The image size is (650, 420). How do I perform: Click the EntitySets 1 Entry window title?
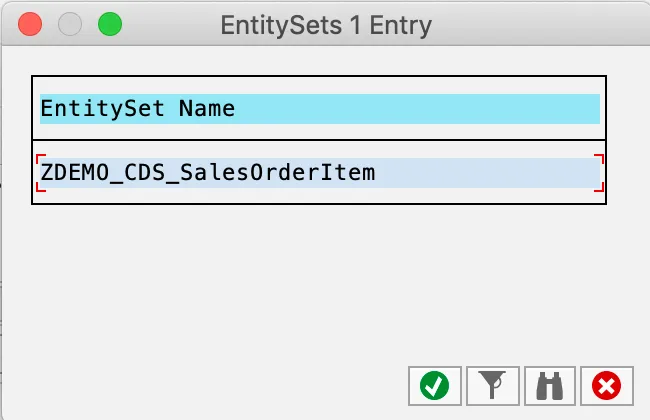[326, 24]
